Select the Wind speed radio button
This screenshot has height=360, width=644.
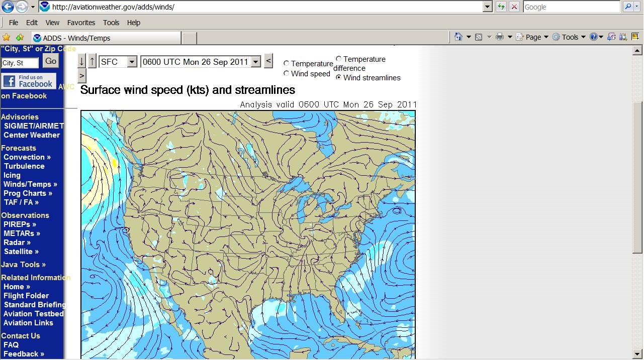[287, 74]
